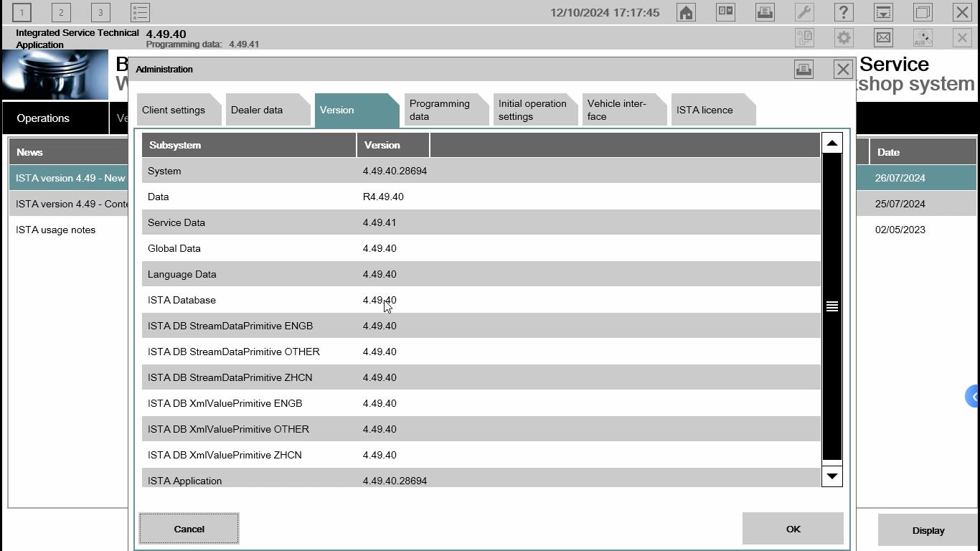
Task: Click the Programming data 4.49.41 header text
Action: 202,44
